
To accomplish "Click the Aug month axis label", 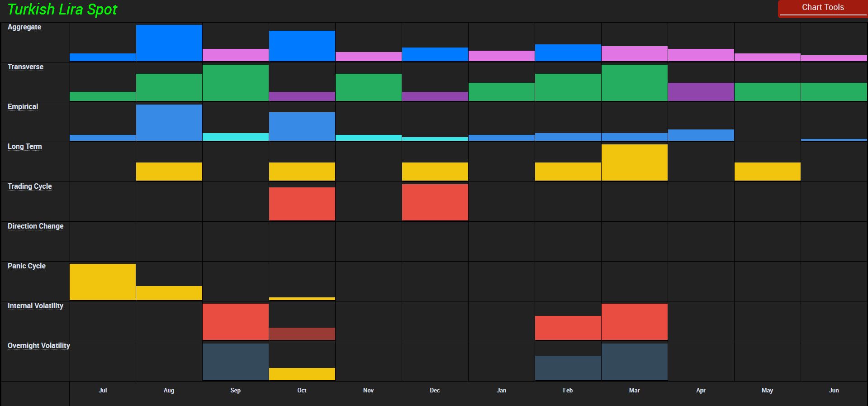I will (169, 390).
